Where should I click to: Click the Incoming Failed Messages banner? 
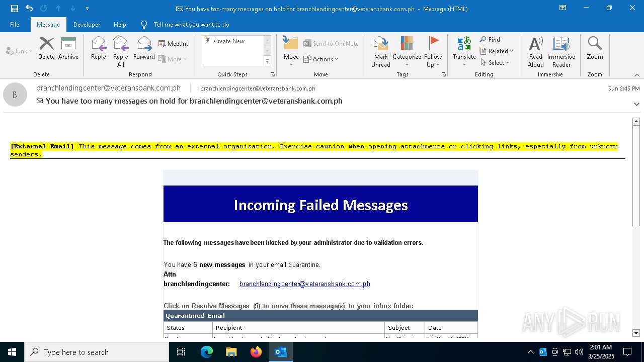coord(320,204)
